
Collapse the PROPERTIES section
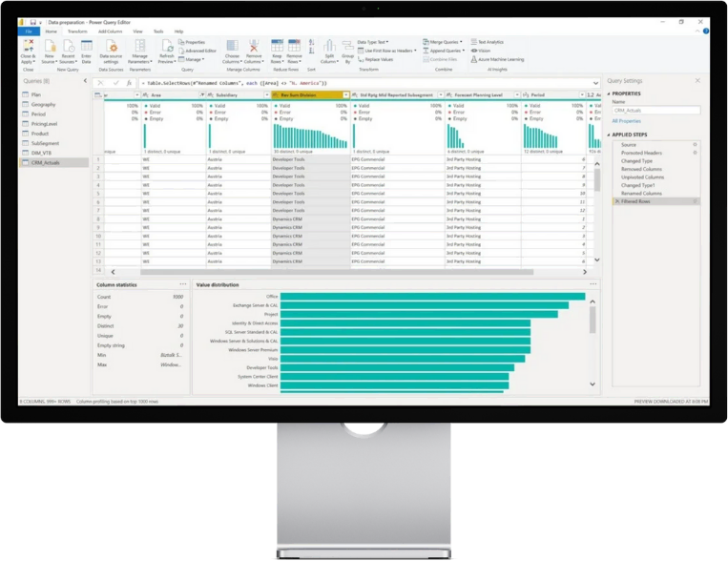pyautogui.click(x=609, y=93)
